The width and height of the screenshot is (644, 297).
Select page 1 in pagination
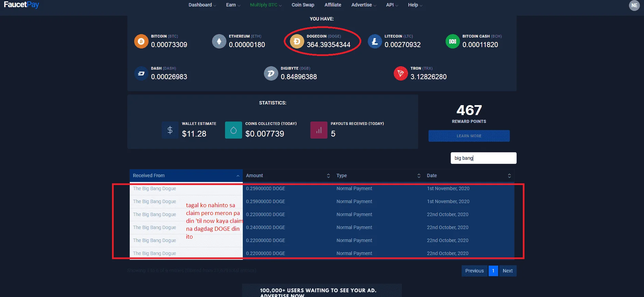point(493,271)
